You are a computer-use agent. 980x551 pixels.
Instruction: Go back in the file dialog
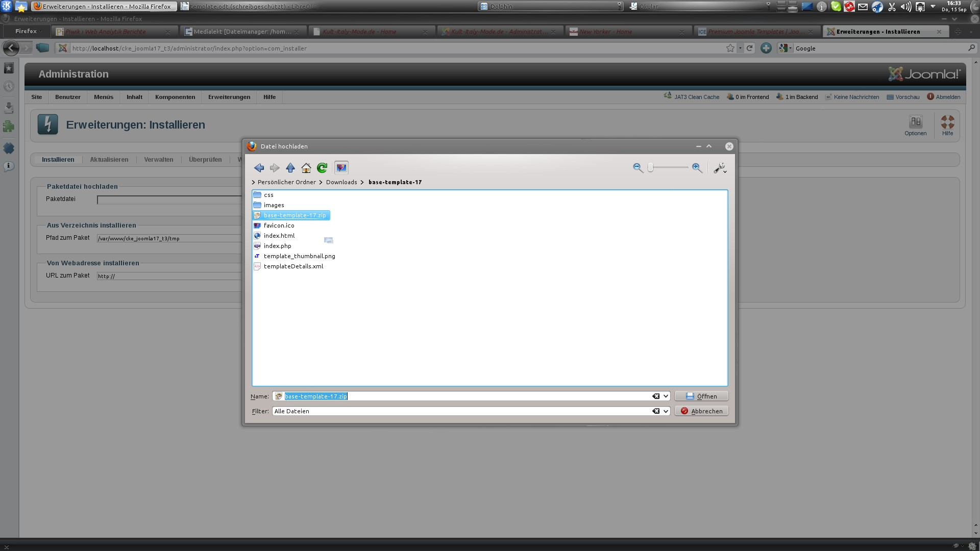click(x=259, y=168)
